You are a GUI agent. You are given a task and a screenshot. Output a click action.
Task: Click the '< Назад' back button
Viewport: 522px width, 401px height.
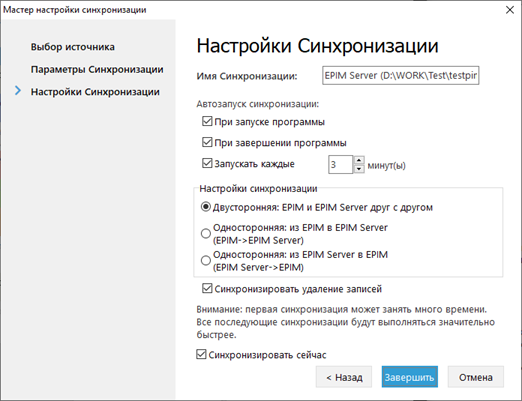coord(344,377)
